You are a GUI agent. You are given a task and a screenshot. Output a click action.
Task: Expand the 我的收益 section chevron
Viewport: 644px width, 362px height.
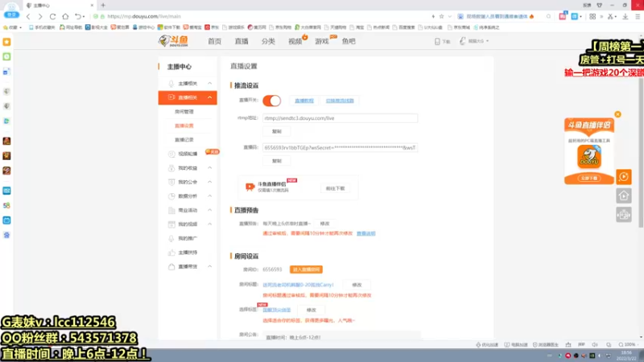point(210,168)
